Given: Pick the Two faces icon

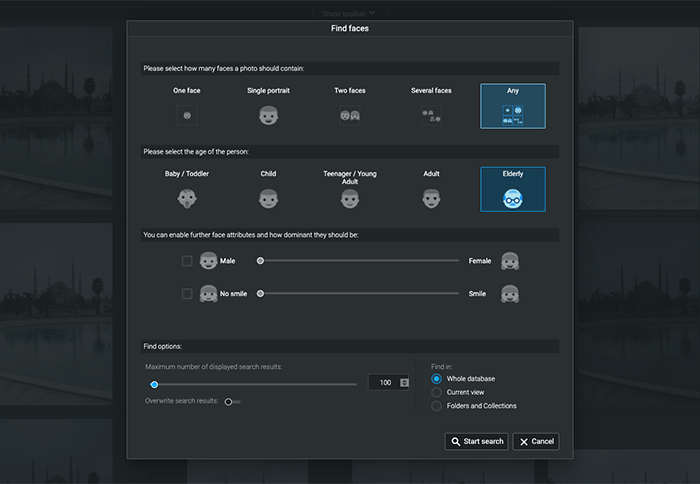Looking at the screenshot, I should pos(349,115).
